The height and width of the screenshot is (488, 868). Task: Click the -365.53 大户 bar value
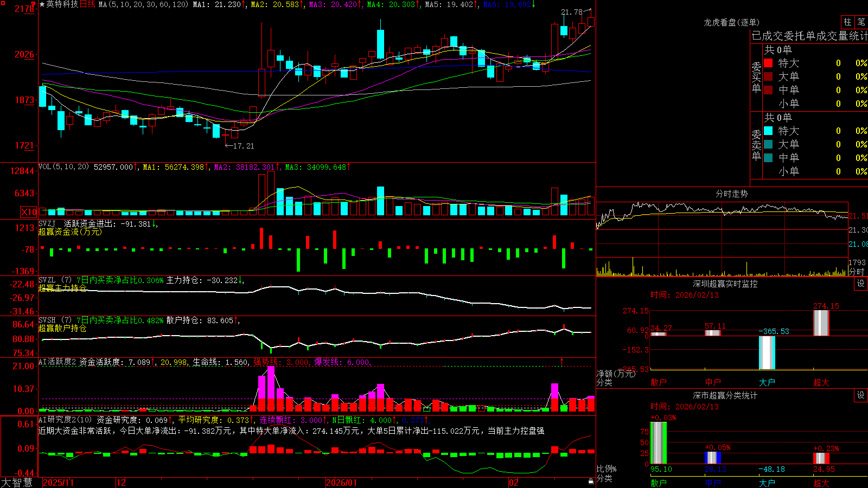pyautogui.click(x=774, y=331)
